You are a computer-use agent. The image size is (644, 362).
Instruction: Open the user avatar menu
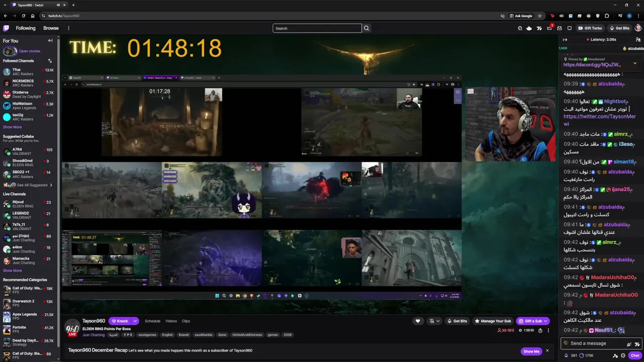click(x=638, y=28)
